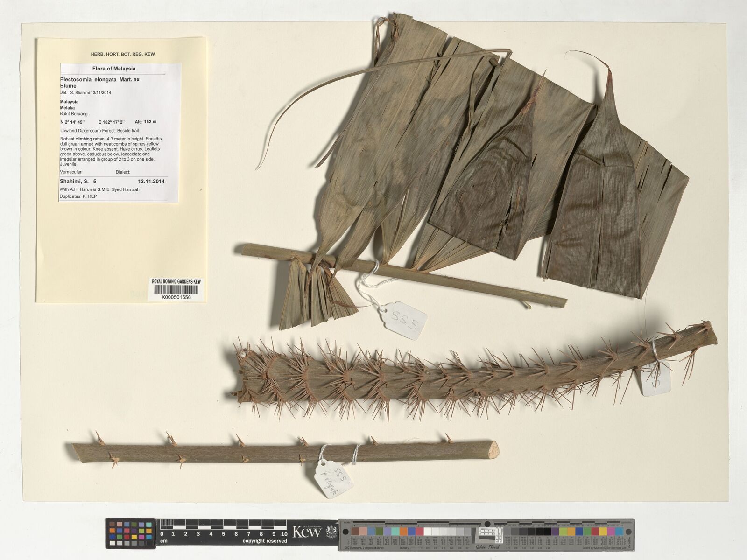Screen dimensions: 747x560
Task: Click the 'HERB. HORT. BOT. REG. KEW.' header text
Action: pos(123,54)
